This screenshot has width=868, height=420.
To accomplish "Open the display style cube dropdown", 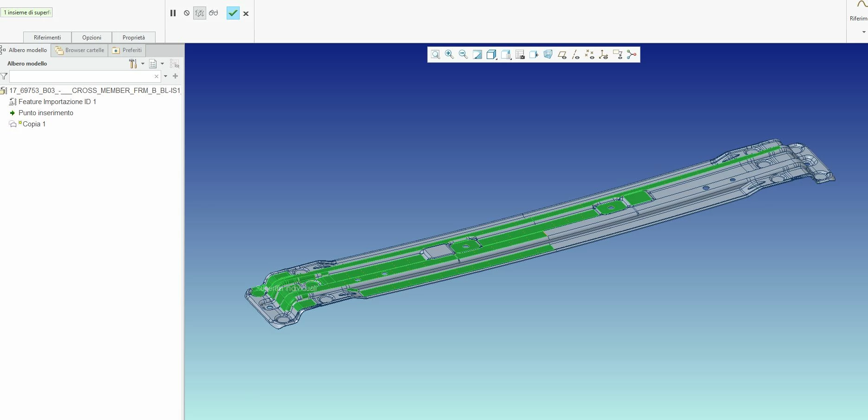I will click(x=491, y=54).
